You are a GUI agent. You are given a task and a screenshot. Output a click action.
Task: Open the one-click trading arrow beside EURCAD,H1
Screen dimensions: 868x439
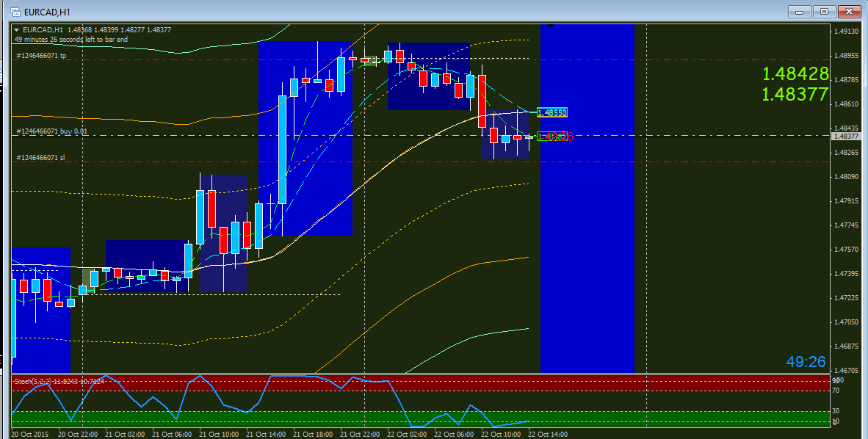tap(17, 30)
